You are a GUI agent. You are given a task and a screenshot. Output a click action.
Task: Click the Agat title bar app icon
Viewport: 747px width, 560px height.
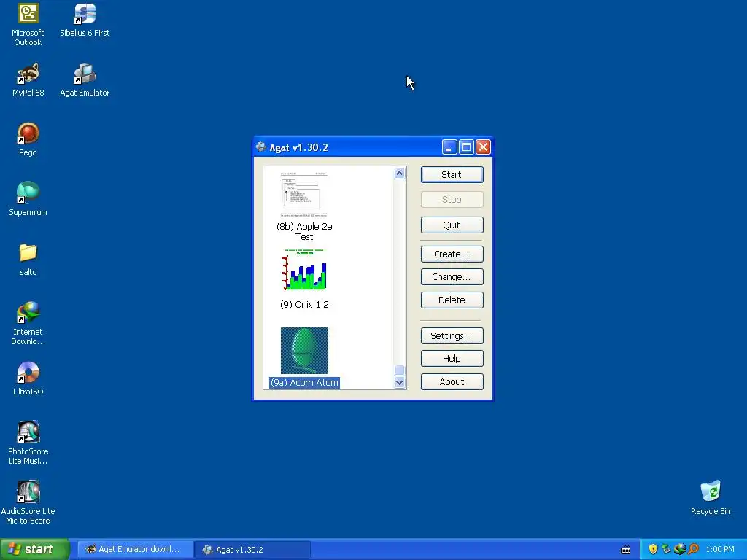[260, 147]
